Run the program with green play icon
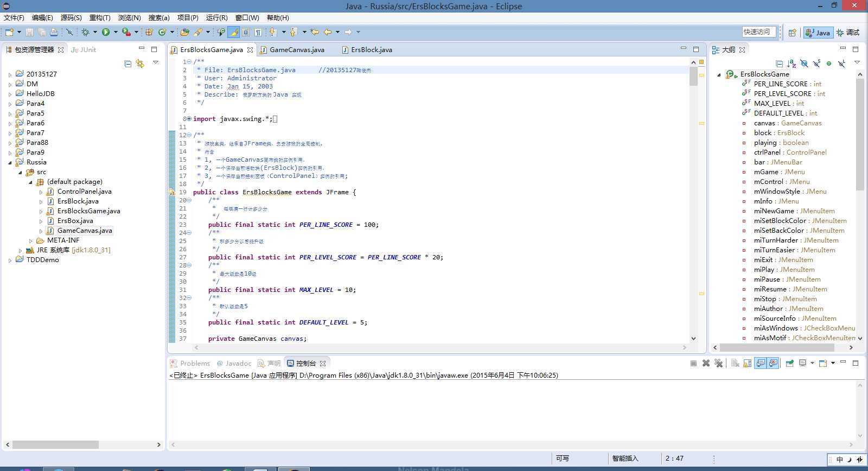The height and width of the screenshot is (471, 868). tap(106, 33)
